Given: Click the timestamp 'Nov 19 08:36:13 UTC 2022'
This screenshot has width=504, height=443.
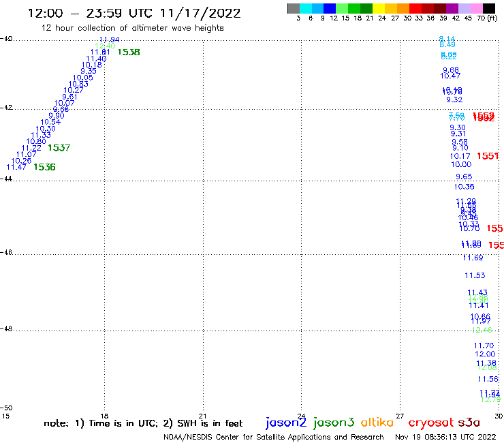Looking at the screenshot, I should 445,437.
